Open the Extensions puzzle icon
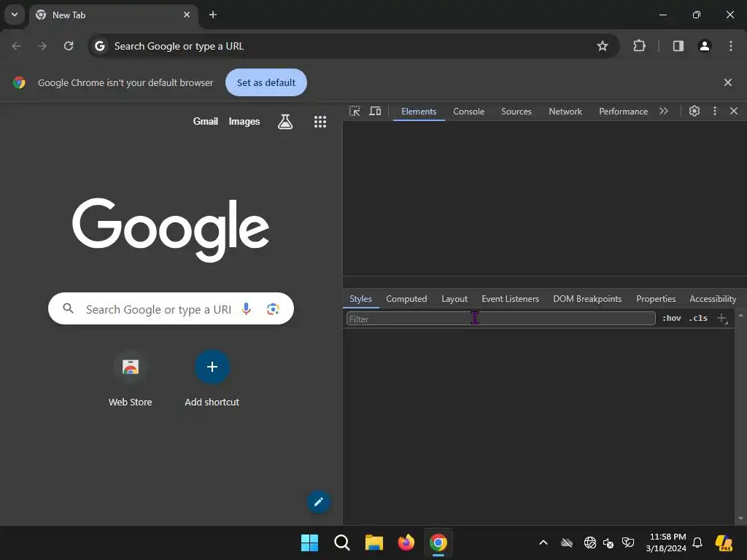This screenshot has height=560, width=747. (x=639, y=46)
